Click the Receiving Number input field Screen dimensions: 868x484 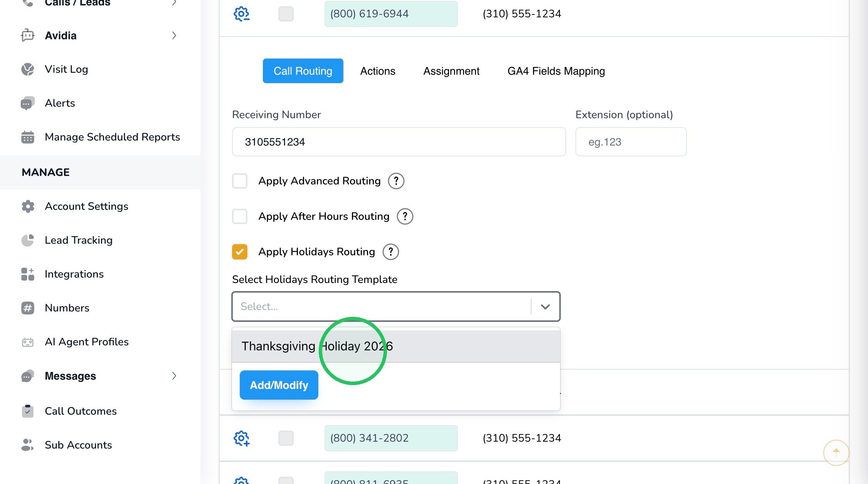[x=399, y=142]
